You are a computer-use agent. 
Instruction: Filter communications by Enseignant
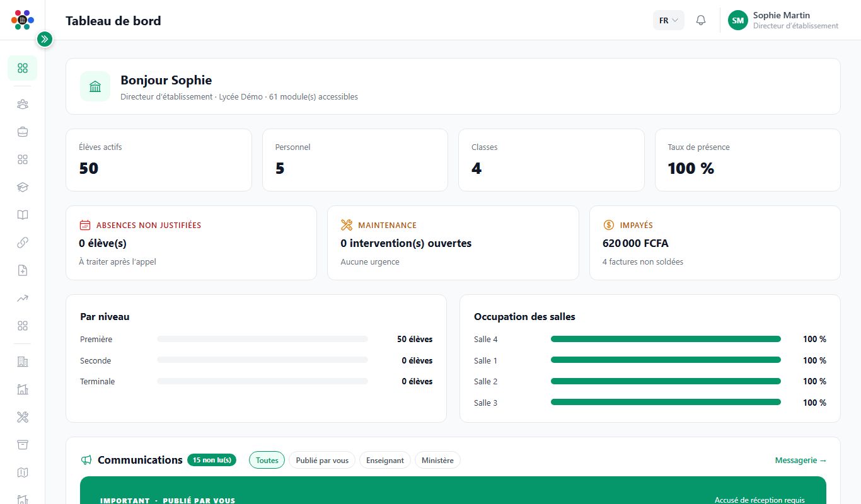pyautogui.click(x=385, y=461)
